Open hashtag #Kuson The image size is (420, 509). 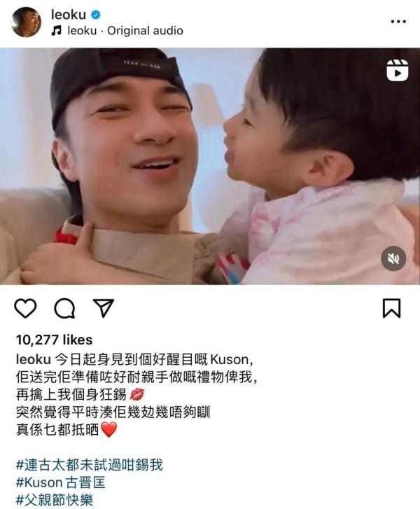pos(39,482)
